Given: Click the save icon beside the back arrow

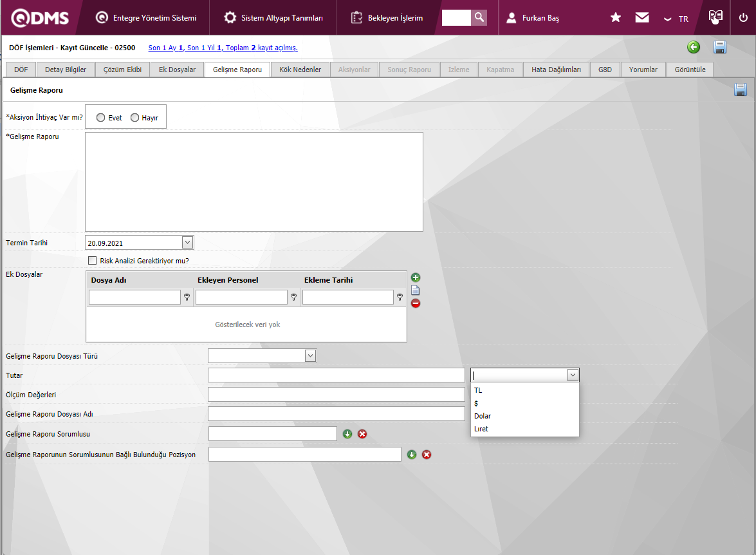Looking at the screenshot, I should tap(720, 47).
